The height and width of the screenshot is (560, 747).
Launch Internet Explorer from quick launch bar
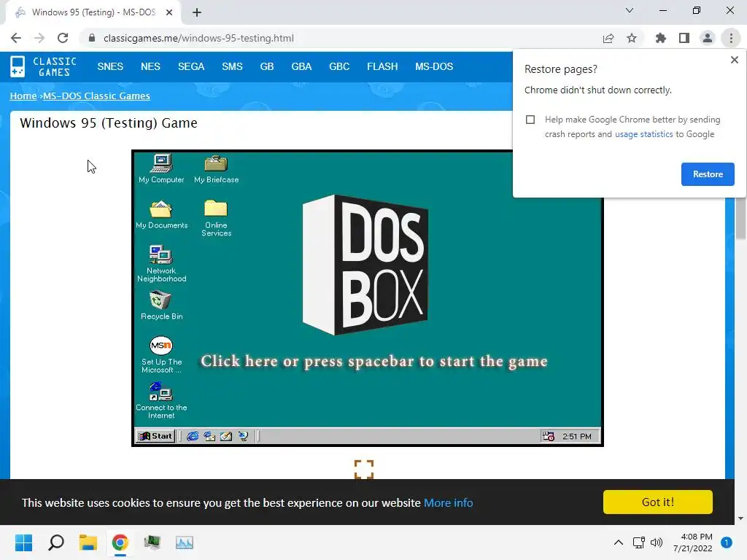[x=193, y=436]
